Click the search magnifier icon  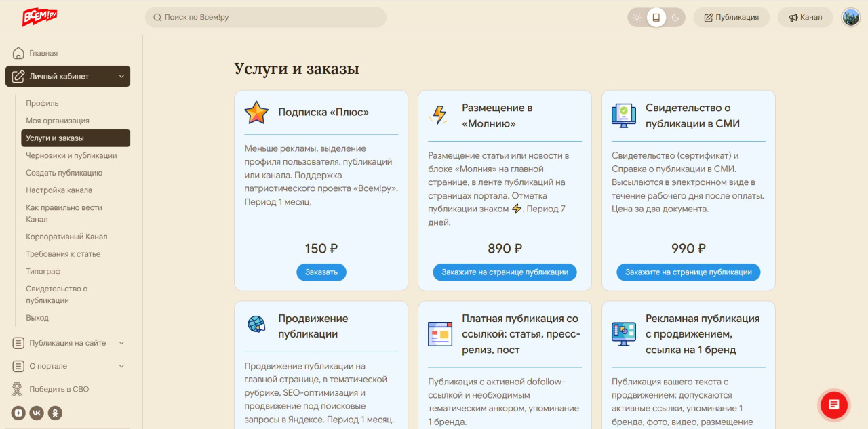tap(157, 18)
